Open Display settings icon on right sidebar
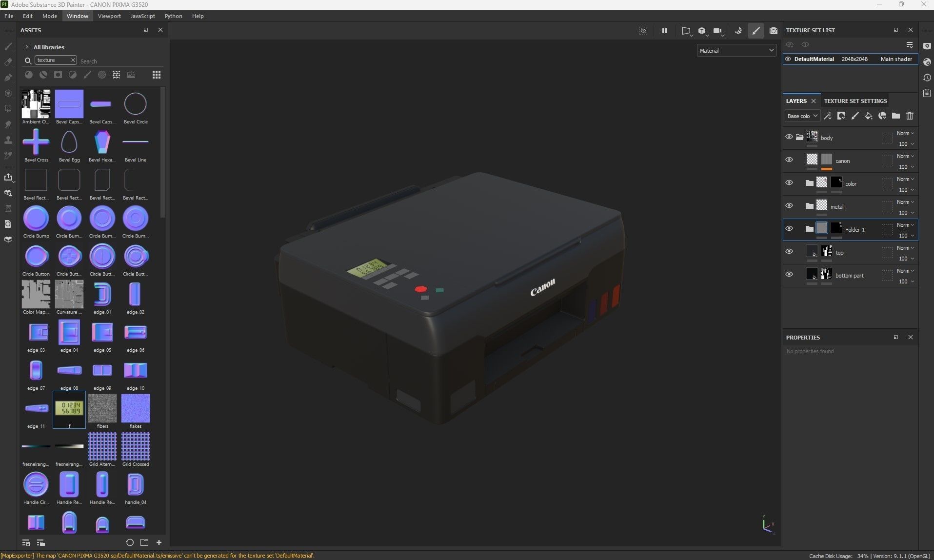Screen dimensions: 934x560 tap(927, 46)
